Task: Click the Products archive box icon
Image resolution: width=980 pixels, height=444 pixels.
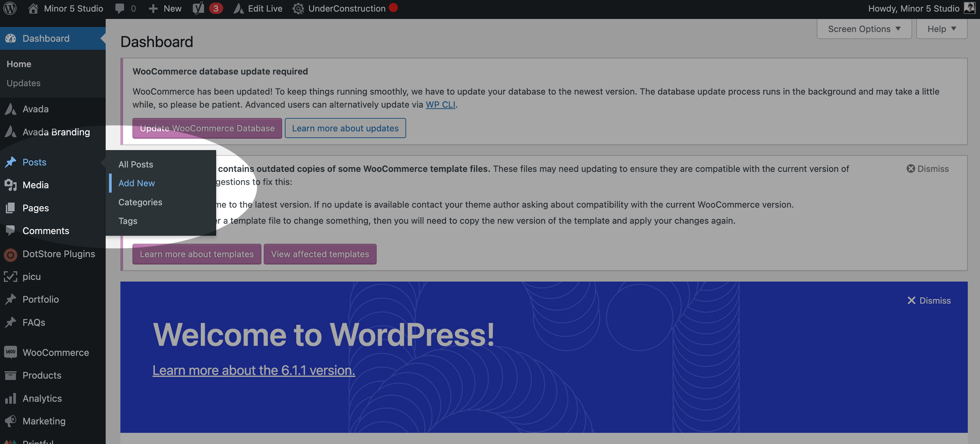Action: pos(11,375)
